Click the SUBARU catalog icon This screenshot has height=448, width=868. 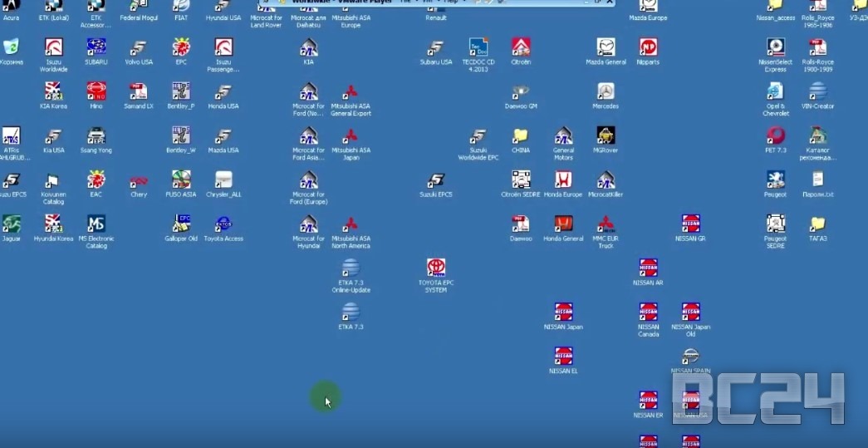click(96, 47)
